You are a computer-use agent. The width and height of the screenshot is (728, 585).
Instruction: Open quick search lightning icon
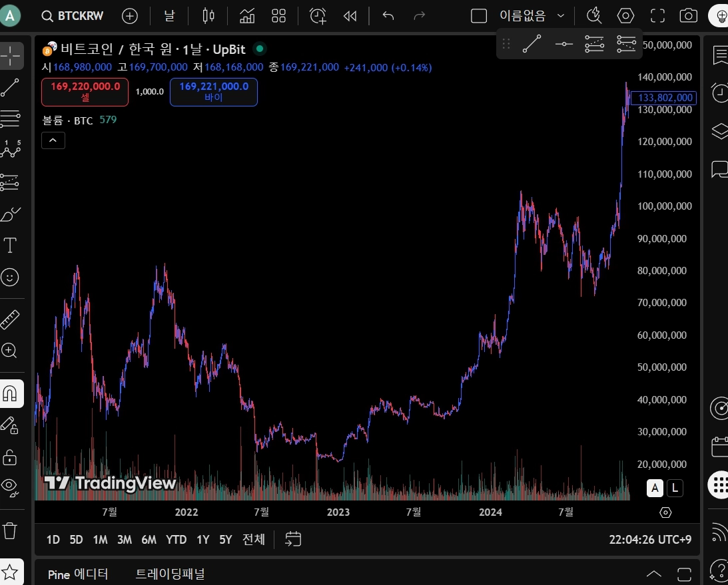click(x=594, y=16)
